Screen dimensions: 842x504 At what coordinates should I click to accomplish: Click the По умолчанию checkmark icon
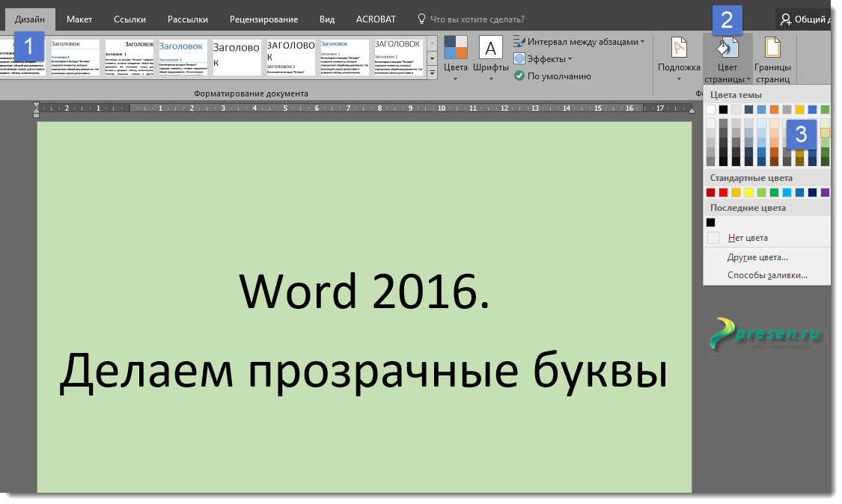(x=519, y=76)
